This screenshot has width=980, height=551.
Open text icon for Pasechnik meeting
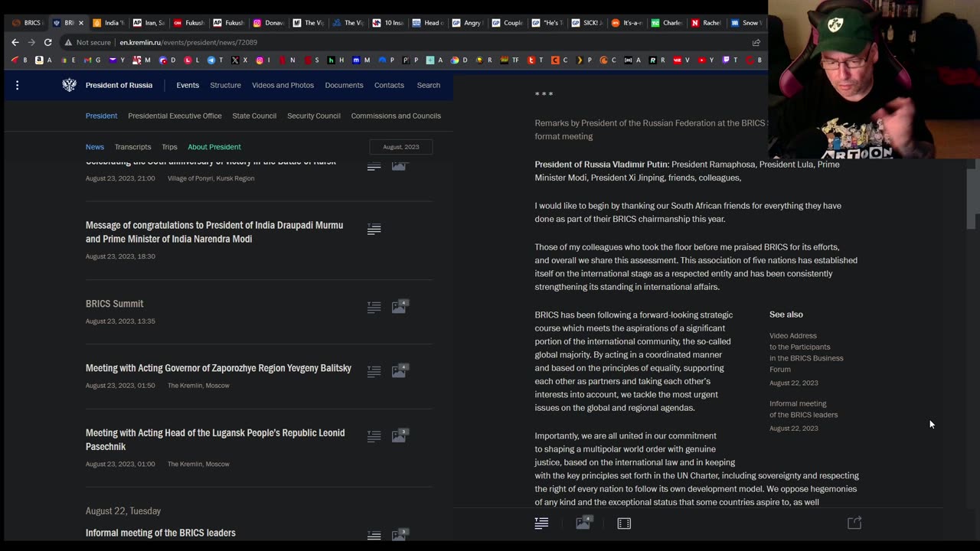[x=374, y=436]
